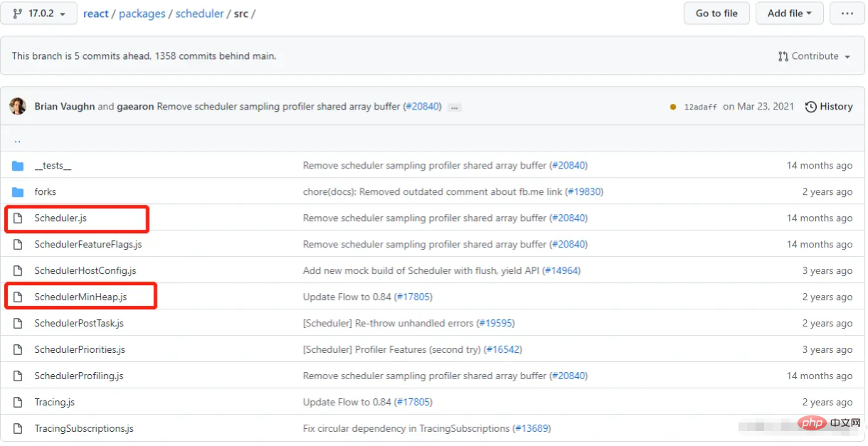Go up to parent directory (..)
The height and width of the screenshot is (446, 868).
click(17, 140)
